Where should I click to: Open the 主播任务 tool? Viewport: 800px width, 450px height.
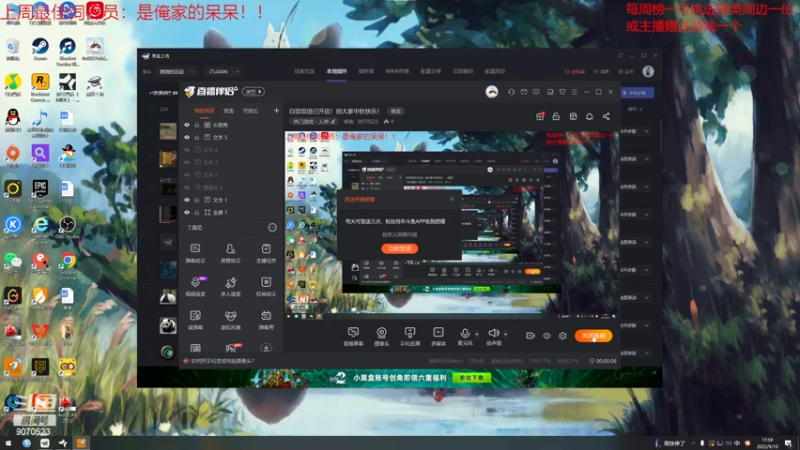[x=266, y=253]
